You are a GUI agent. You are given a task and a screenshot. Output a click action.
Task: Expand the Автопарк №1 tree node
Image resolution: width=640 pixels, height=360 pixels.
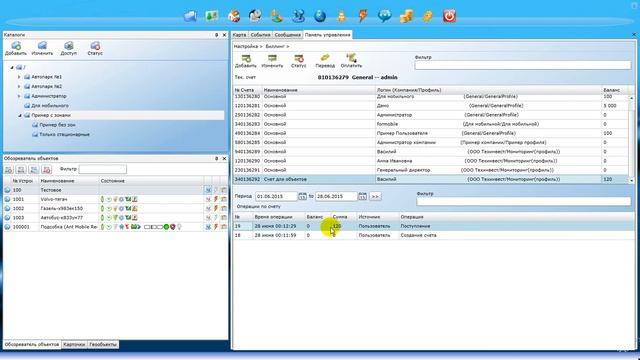click(19, 77)
